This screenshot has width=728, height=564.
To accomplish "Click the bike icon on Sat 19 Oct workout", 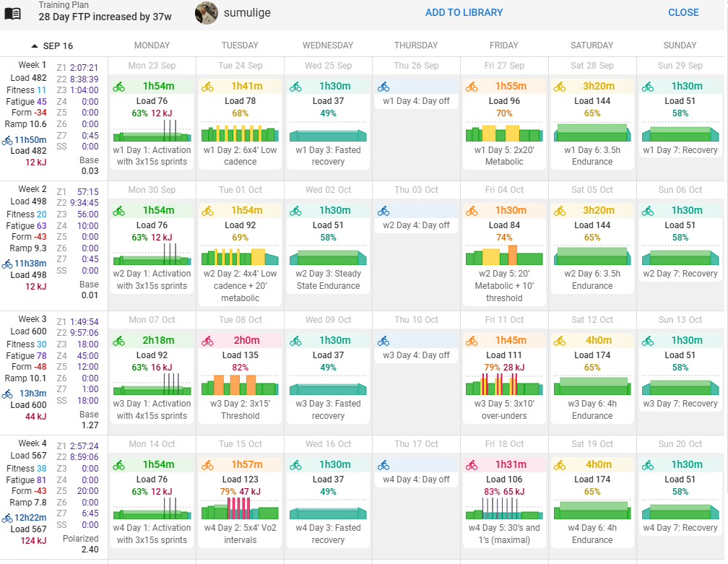I will pos(560,465).
